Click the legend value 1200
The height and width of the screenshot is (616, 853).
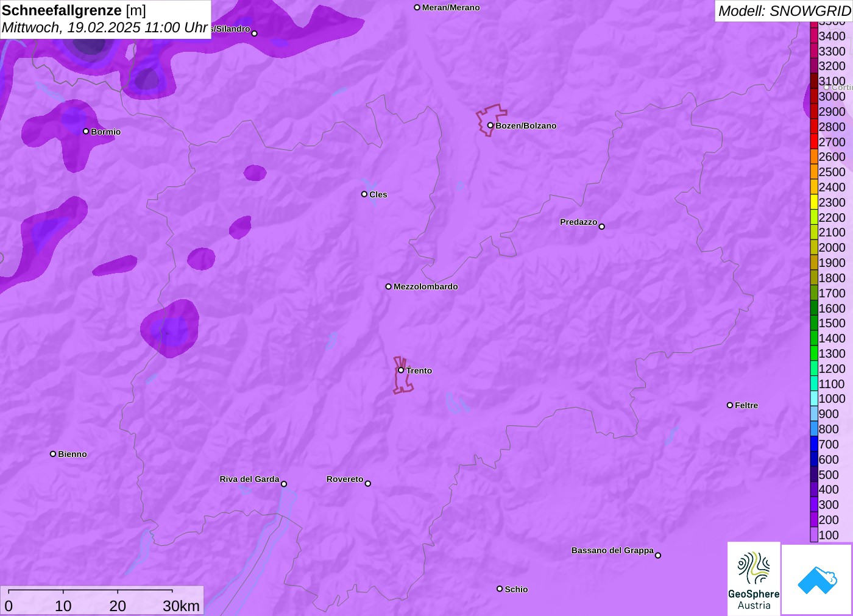832,369
